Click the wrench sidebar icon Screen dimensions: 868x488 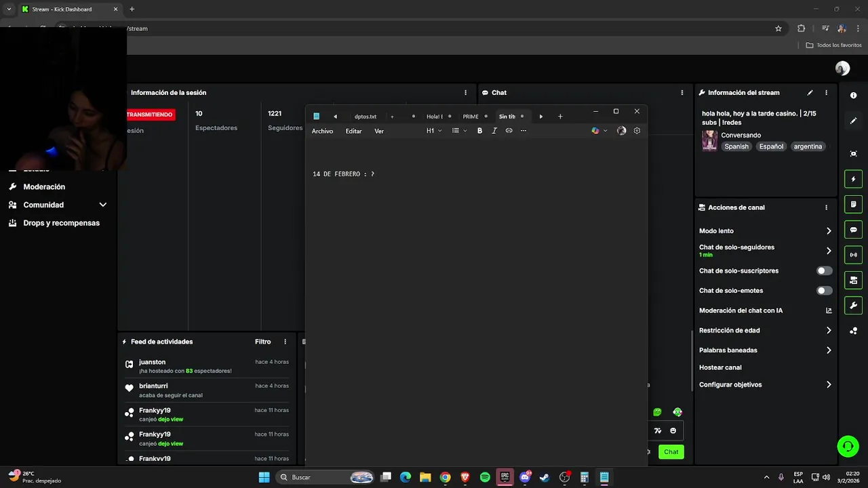click(x=853, y=306)
